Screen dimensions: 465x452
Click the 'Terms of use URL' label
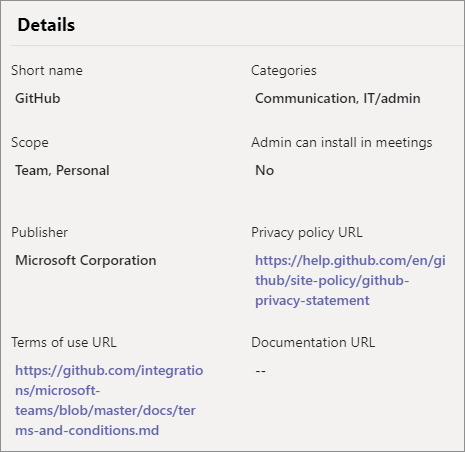click(64, 342)
